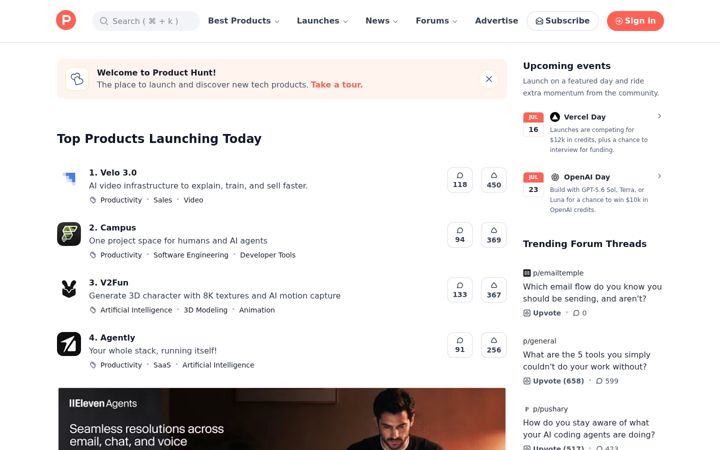Open the ElevenAgents ad banner

point(282,419)
